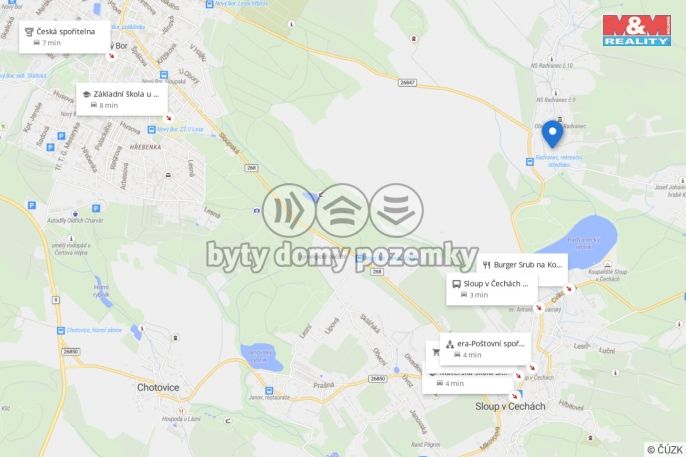686x457 pixels.
Task: Open the Základní škola 8 min card
Action: [x=122, y=99]
